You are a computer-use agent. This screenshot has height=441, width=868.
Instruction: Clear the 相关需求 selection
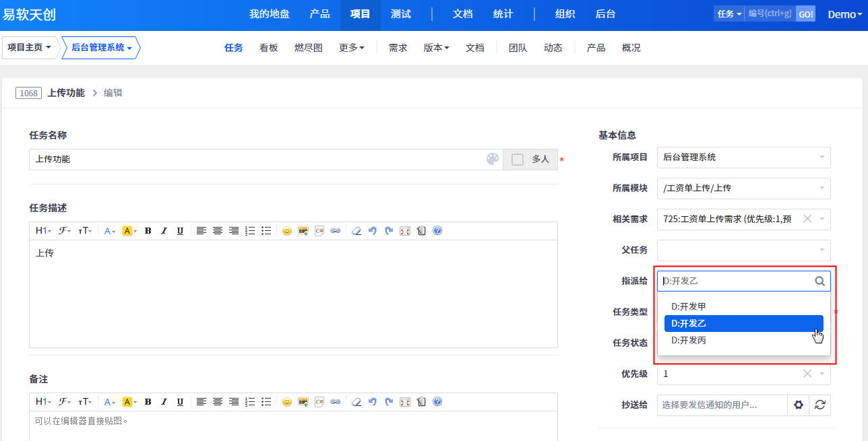pos(807,218)
